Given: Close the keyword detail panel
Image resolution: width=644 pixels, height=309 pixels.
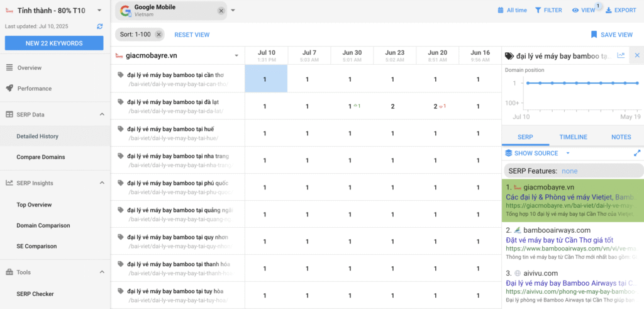Looking at the screenshot, I should (x=638, y=55).
